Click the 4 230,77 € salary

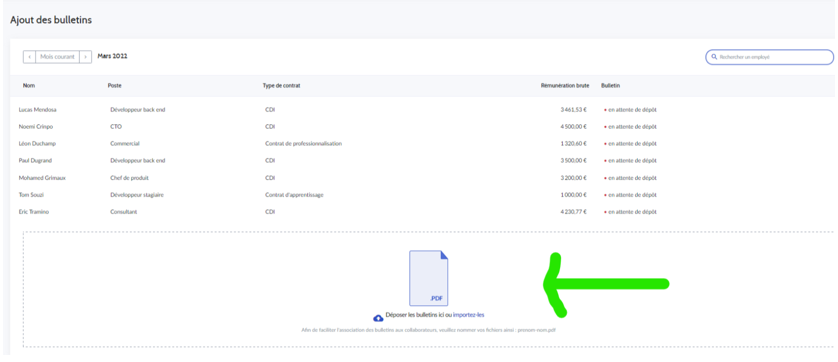coord(573,212)
